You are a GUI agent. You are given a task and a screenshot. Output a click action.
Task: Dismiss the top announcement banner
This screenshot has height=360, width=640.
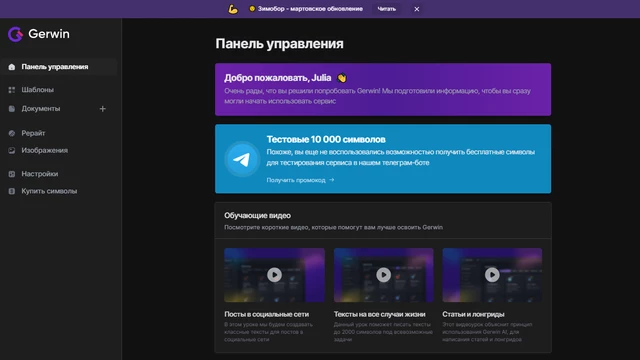click(417, 9)
